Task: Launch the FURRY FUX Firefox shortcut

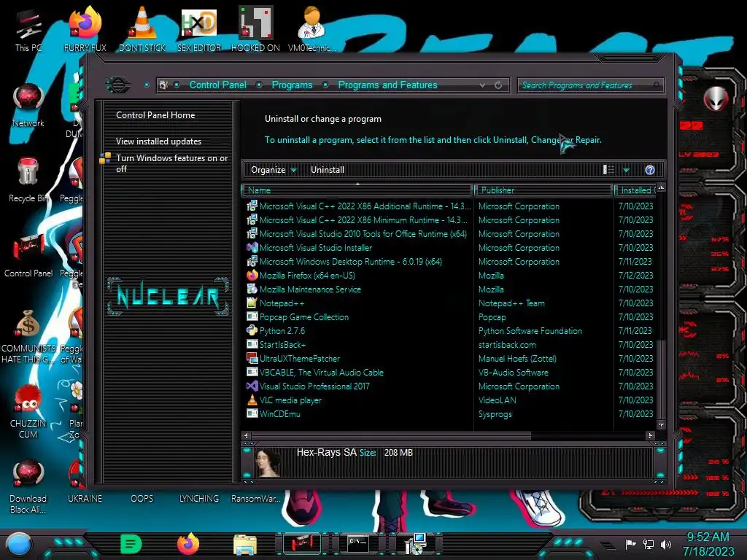Action: pyautogui.click(x=85, y=29)
